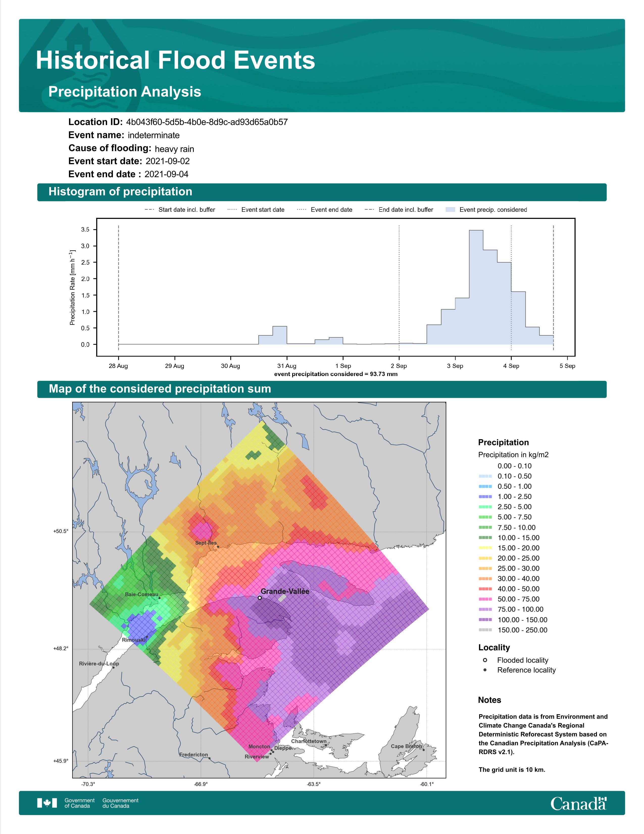The width and height of the screenshot is (644, 834).
Task: Click the 28 Aug axis tick label
Action: click(x=118, y=366)
